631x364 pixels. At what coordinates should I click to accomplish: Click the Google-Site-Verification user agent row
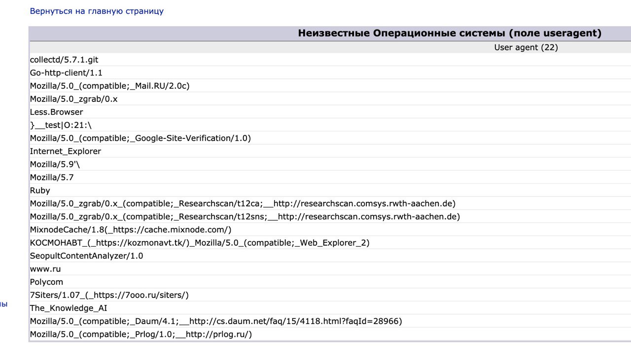(x=330, y=138)
